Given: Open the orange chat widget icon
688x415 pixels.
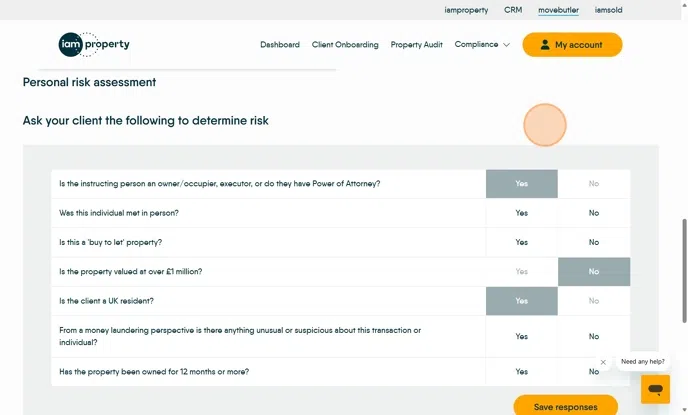Looking at the screenshot, I should [x=655, y=389].
